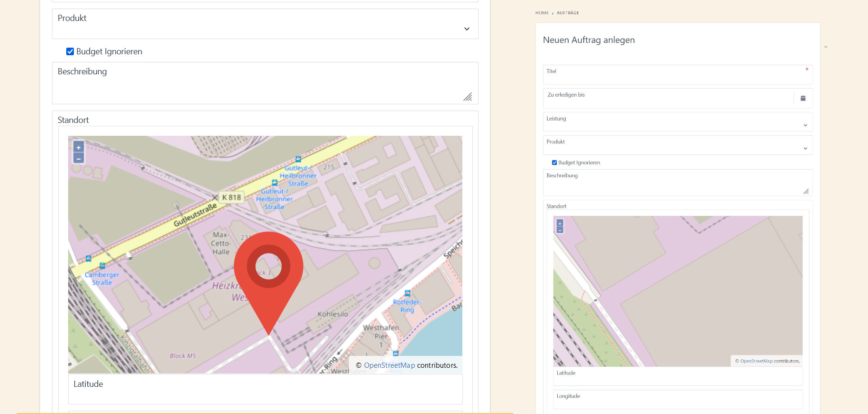Open the Leistung dropdown in right form
Viewport: 868px width, 414px height.
[677, 122]
